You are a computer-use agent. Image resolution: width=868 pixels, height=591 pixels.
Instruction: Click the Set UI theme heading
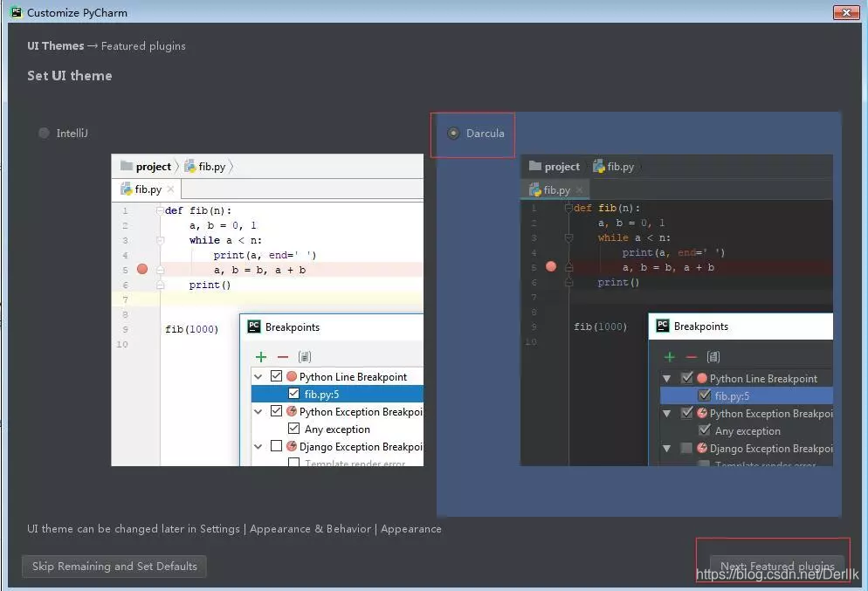coord(70,76)
